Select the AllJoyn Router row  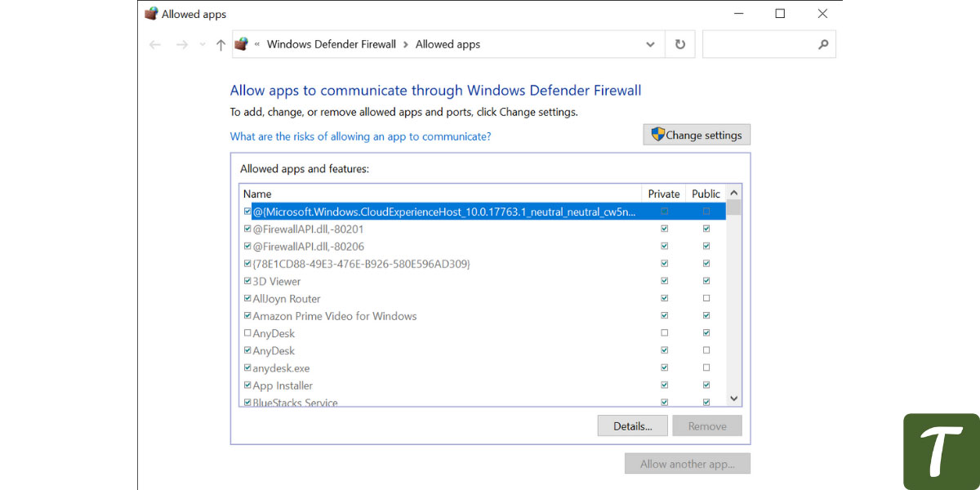point(483,299)
